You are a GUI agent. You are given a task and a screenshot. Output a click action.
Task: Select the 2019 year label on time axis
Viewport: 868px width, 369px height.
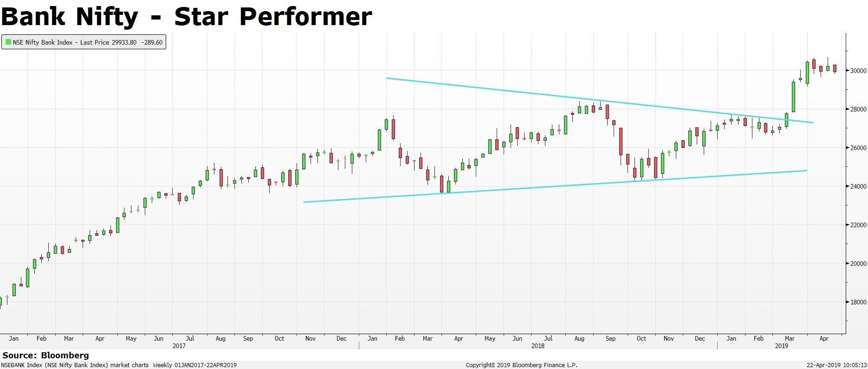(782, 346)
